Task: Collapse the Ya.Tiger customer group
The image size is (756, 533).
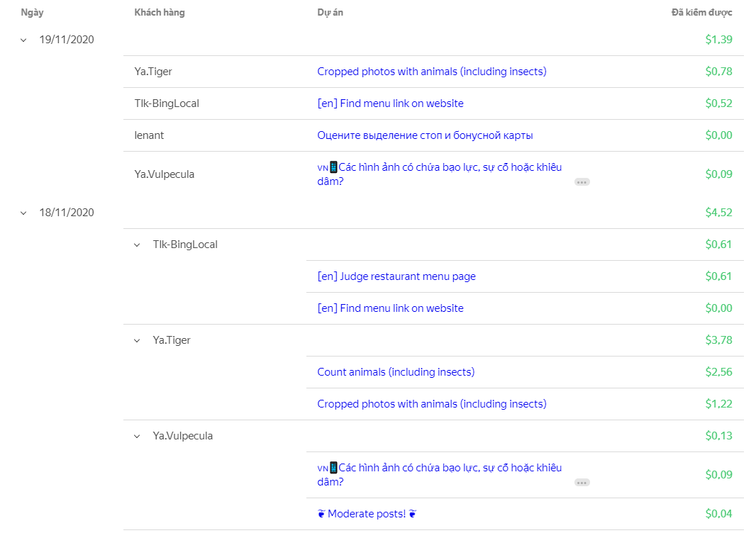Action: pyautogui.click(x=137, y=340)
